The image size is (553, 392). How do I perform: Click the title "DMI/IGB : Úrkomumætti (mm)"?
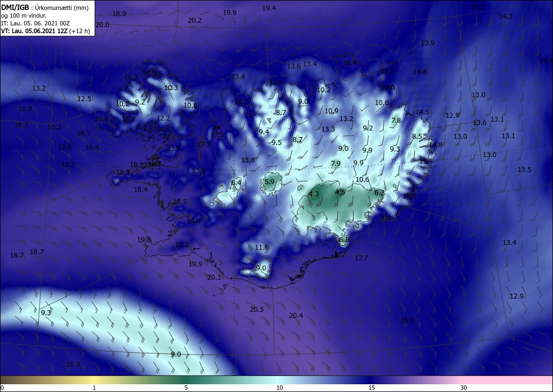coord(45,7)
